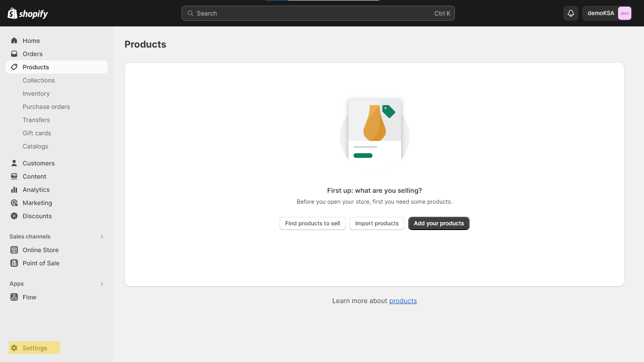This screenshot has width=644, height=362.
Task: Click the Orders inbox icon
Action: coord(14,54)
